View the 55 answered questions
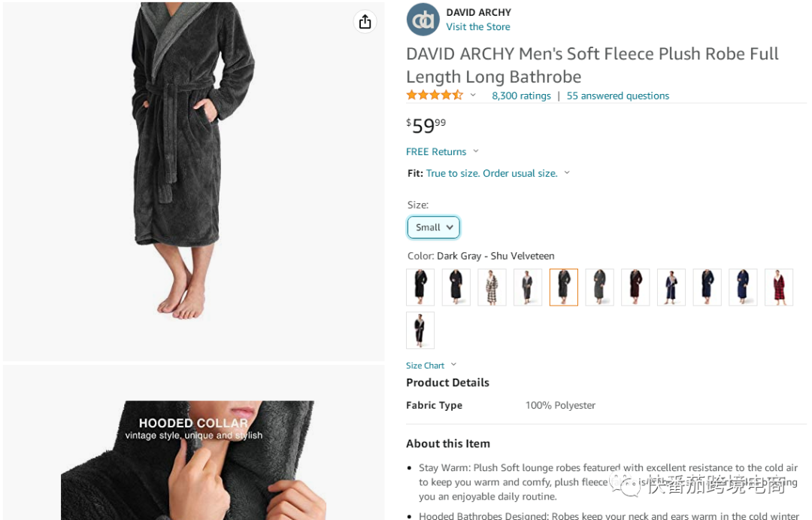The width and height of the screenshot is (812, 520). (617, 96)
